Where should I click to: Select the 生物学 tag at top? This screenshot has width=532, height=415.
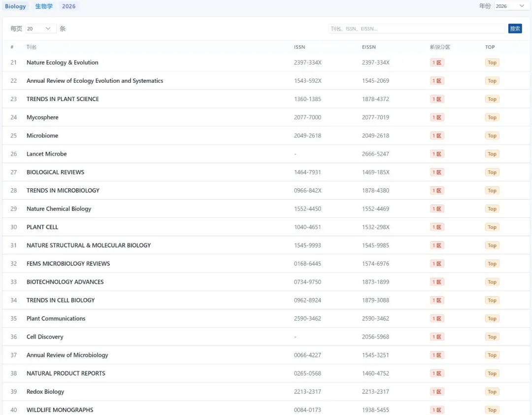(x=44, y=6)
